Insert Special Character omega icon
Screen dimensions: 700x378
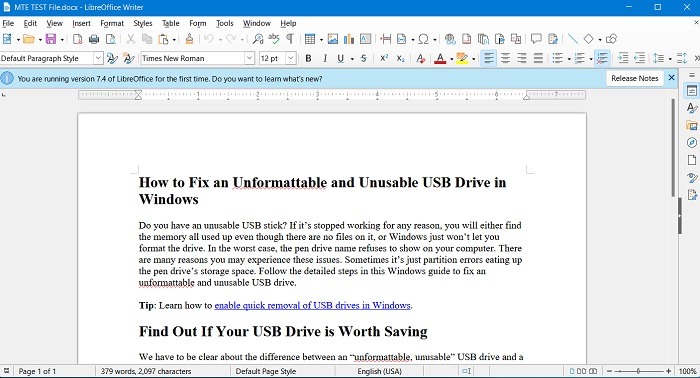(x=423, y=39)
